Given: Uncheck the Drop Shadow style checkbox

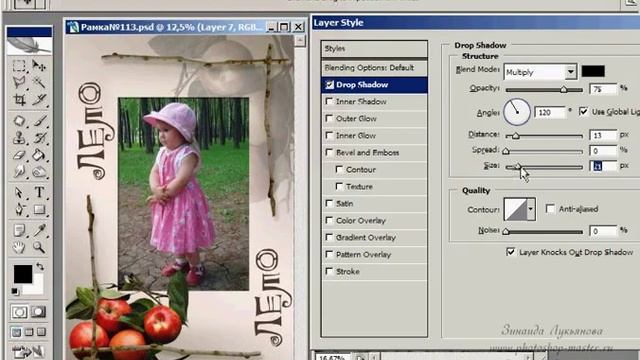Looking at the screenshot, I should pyautogui.click(x=329, y=85).
